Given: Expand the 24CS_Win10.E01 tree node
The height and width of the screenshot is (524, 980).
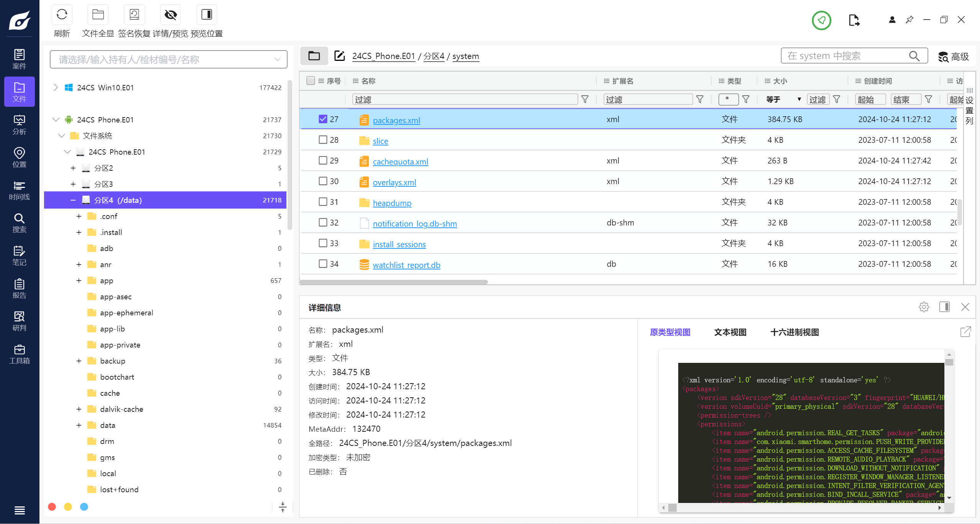Looking at the screenshot, I should tap(56, 88).
